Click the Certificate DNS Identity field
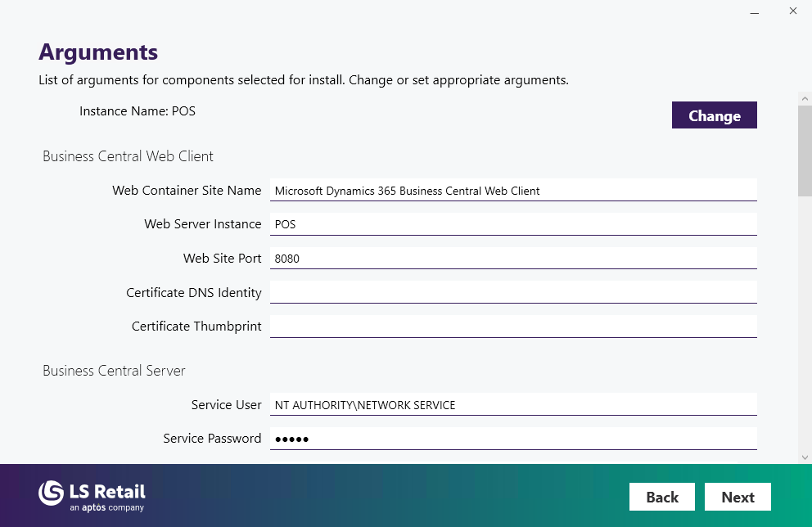The image size is (812, 527). 513,292
